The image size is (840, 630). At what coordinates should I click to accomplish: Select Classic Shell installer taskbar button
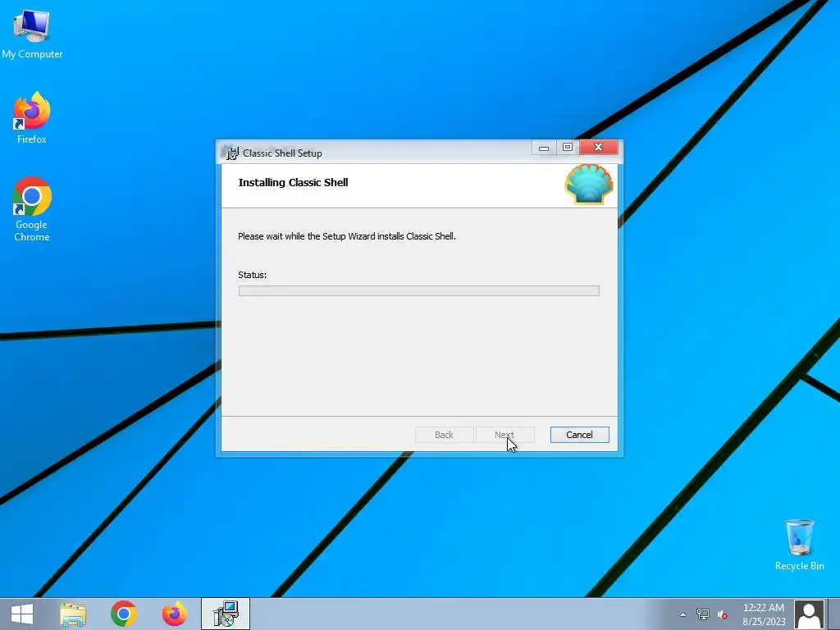226,614
